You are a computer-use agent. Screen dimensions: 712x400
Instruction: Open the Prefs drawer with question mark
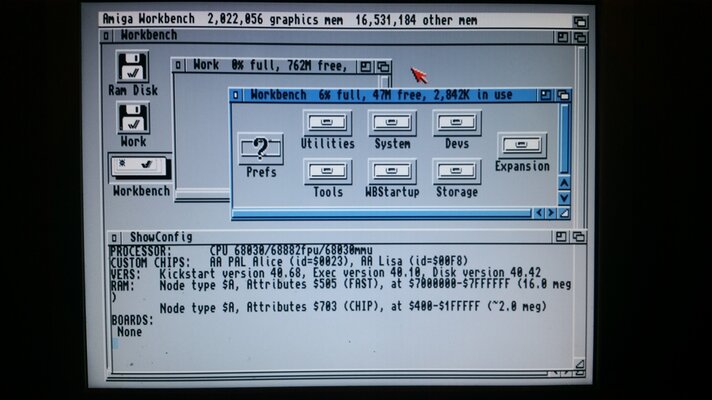point(261,150)
